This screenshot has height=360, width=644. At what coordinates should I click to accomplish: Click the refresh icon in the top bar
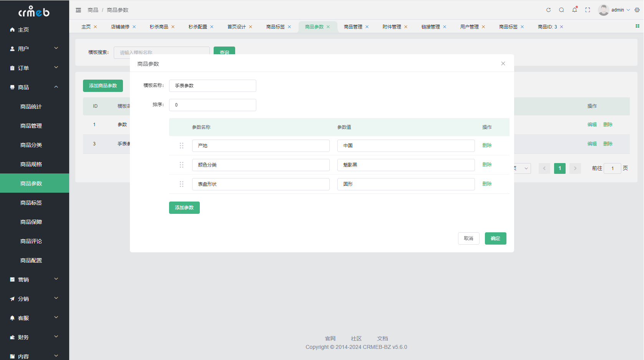tap(548, 10)
